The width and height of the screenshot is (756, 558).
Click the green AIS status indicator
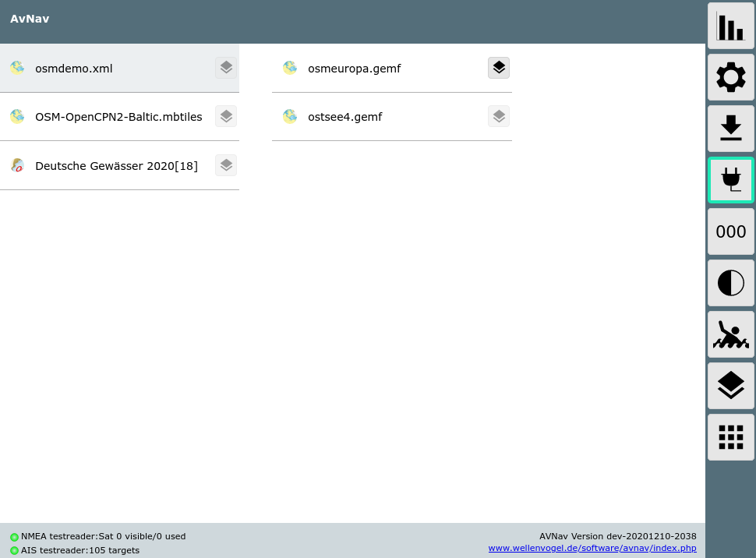[x=15, y=550]
